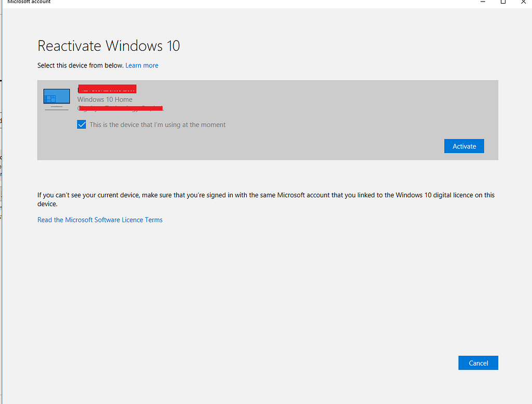This screenshot has height=404, width=532.
Task: Click the Windows 10 device computer icon
Action: point(57,99)
